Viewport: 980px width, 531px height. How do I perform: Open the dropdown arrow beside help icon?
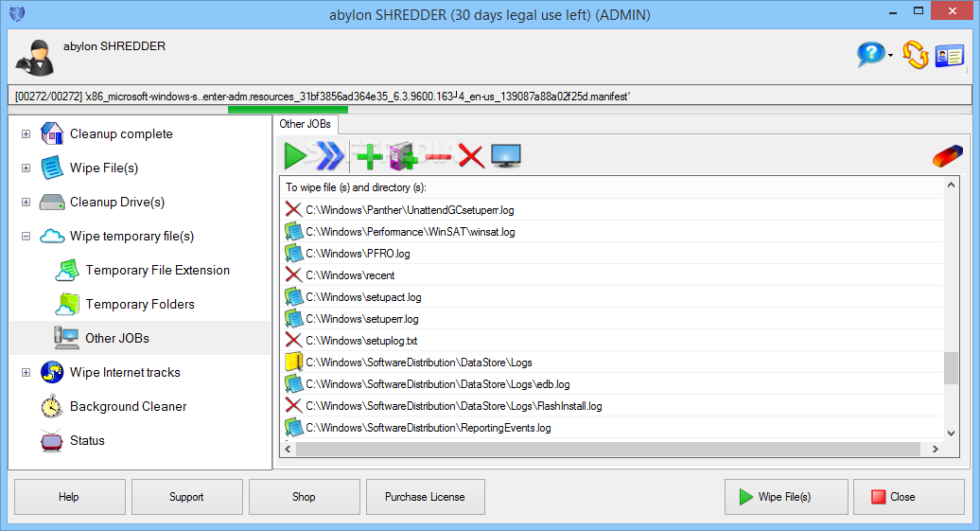(x=890, y=56)
